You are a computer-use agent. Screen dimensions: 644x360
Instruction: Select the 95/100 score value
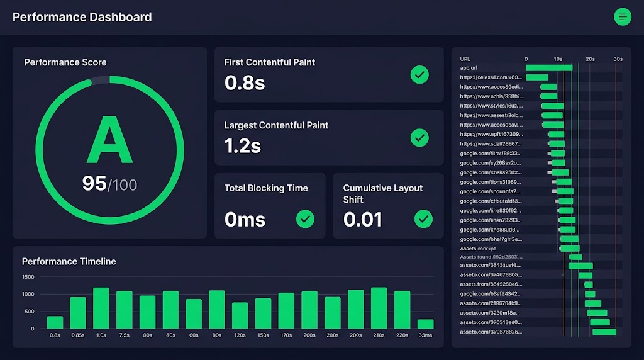(109, 184)
